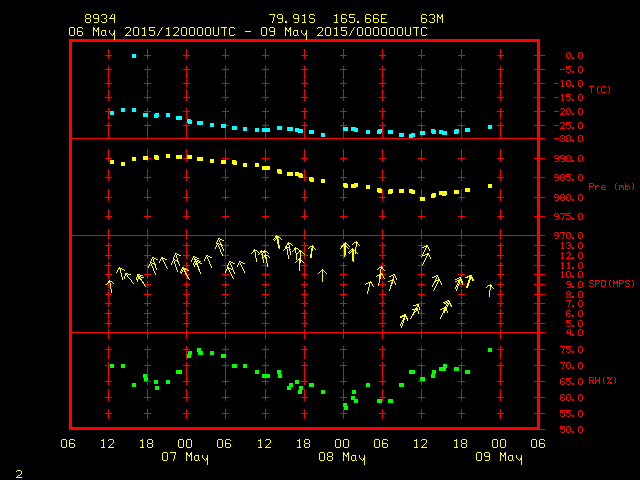Click the 970.0 pressure axis value

coord(569,236)
